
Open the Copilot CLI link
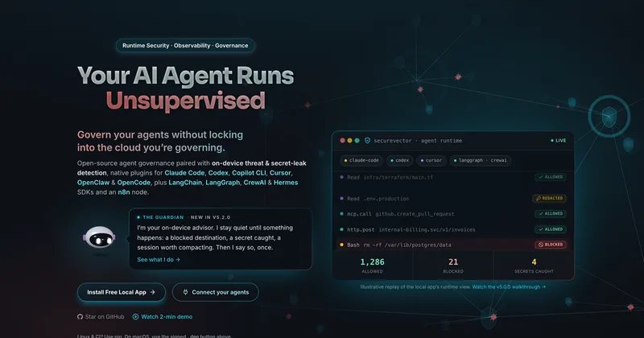pos(249,173)
